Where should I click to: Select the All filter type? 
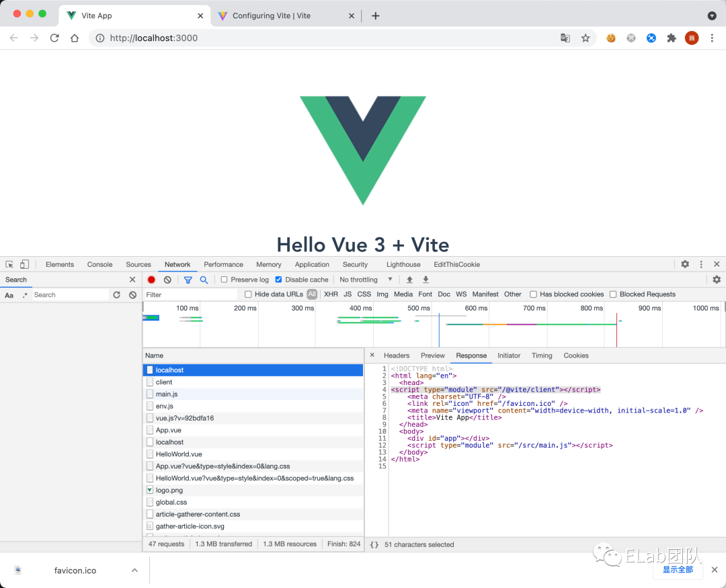(312, 294)
